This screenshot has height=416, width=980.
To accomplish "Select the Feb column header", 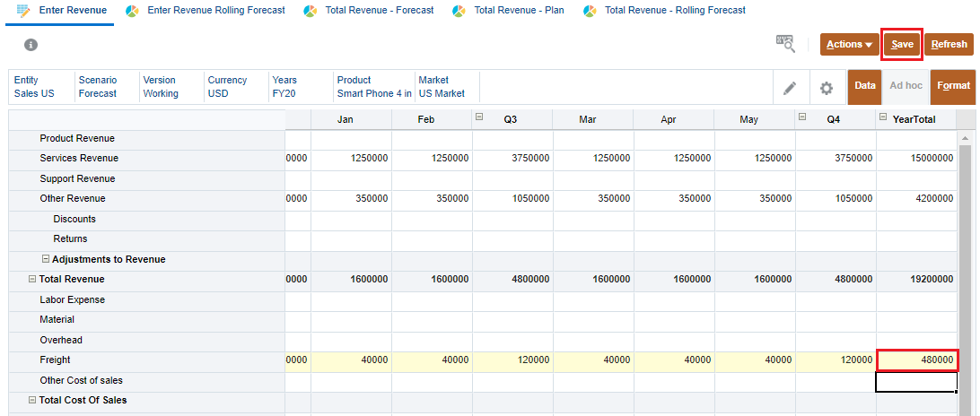I will click(x=432, y=119).
